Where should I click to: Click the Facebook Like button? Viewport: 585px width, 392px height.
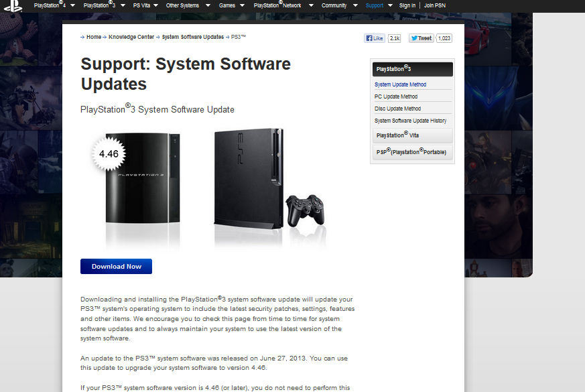[x=375, y=38]
